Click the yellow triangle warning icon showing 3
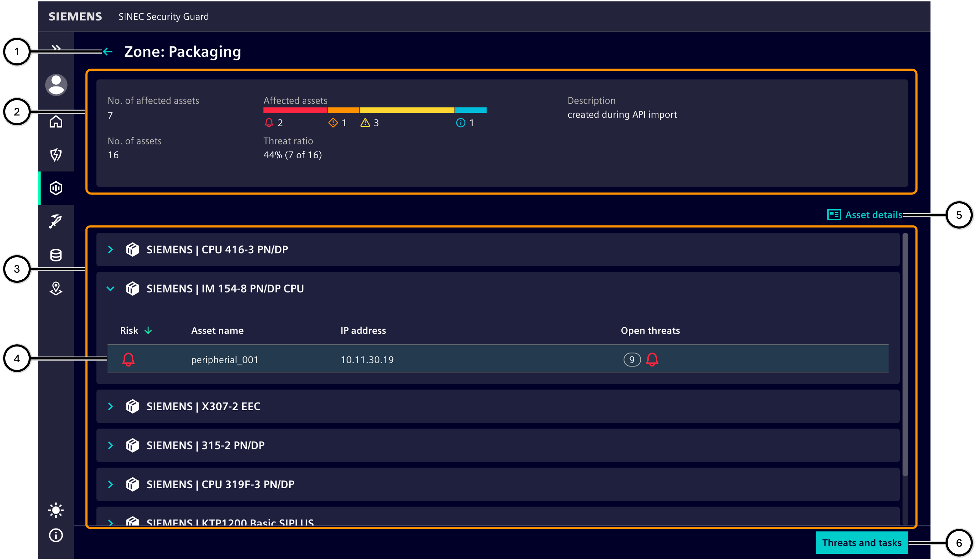 tap(365, 123)
